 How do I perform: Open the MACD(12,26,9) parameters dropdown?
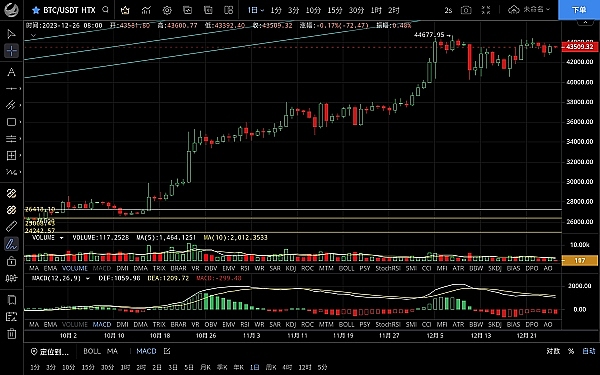[88, 278]
